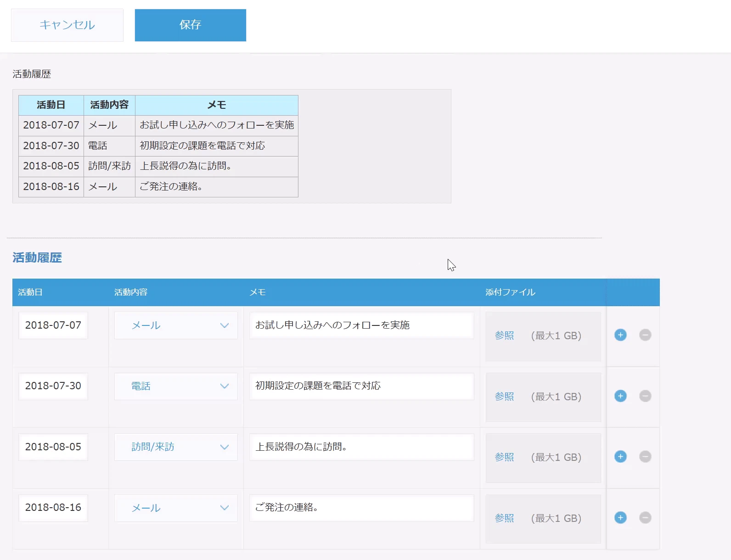Remove the 2018-07-07 activity row
The image size is (731, 560).
pos(645,335)
